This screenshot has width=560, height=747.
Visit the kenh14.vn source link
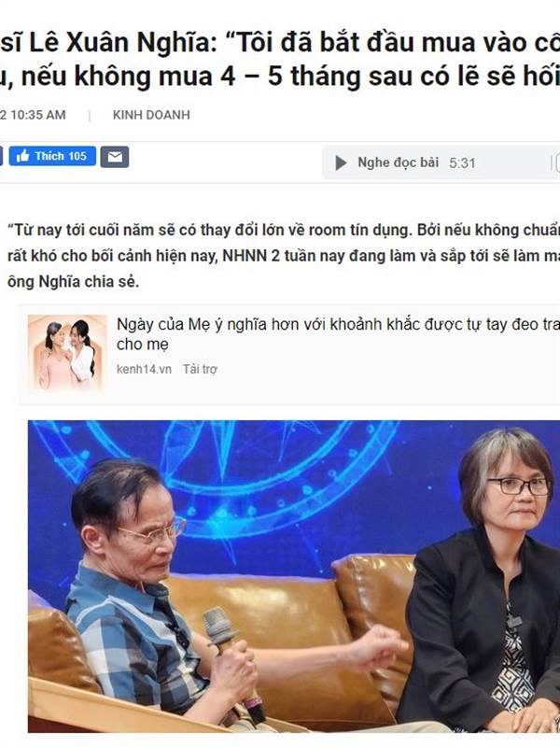[144, 369]
